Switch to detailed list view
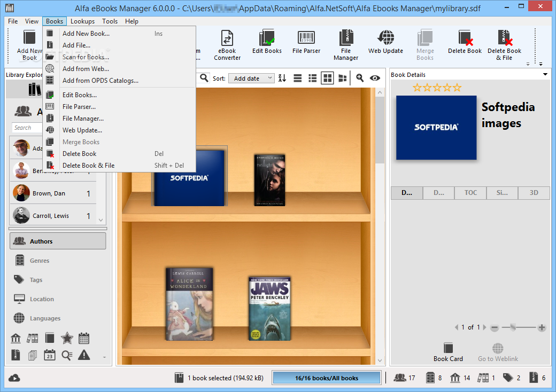Screen dimensions: 556x392 312,78
